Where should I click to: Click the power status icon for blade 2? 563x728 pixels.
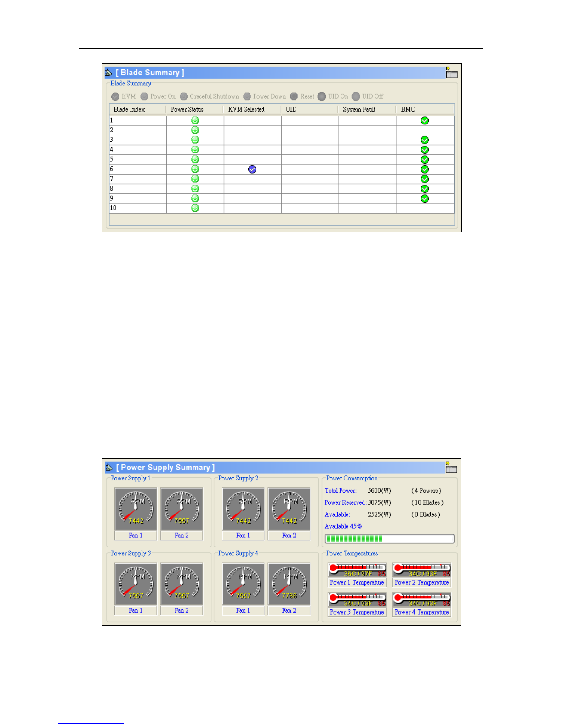tap(195, 130)
